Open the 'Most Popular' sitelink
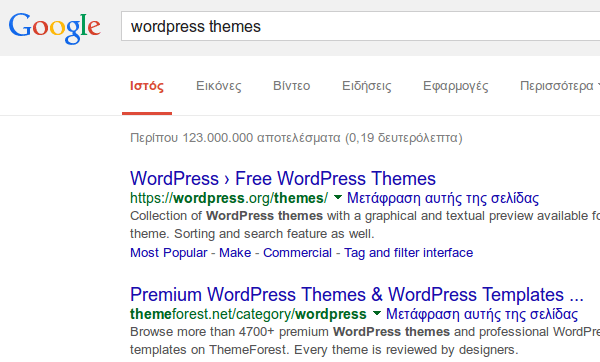 tap(168, 253)
